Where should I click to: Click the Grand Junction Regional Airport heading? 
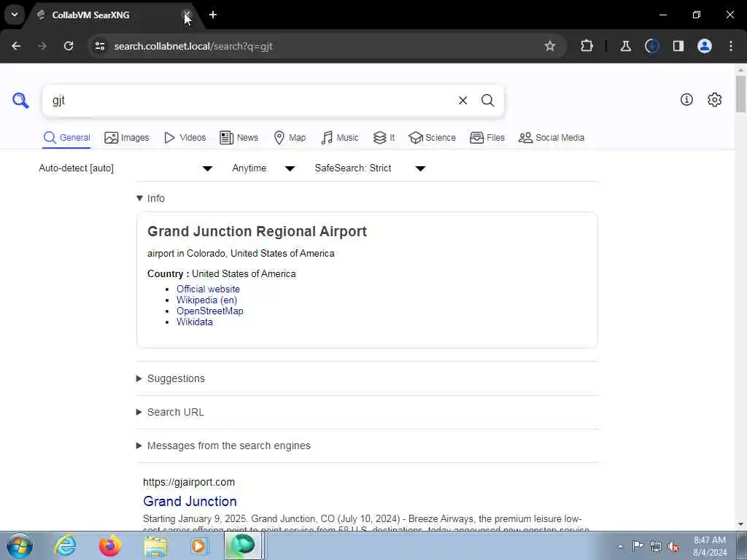coord(257,231)
